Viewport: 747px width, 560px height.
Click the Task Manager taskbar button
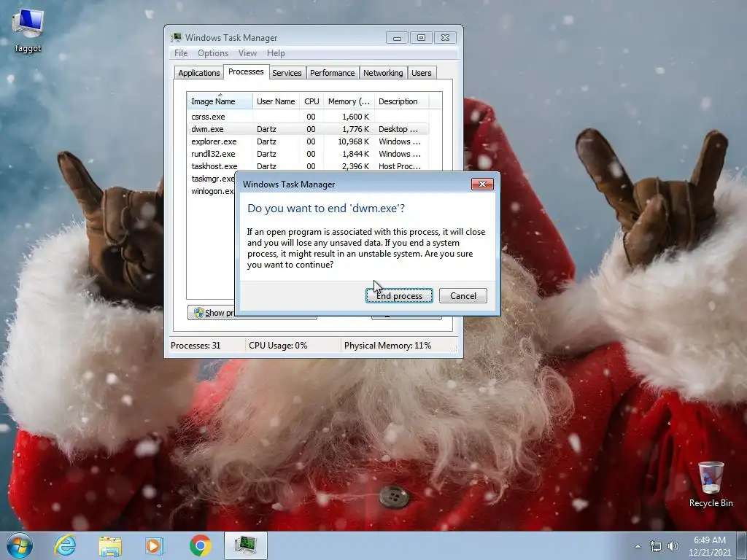(x=245, y=545)
